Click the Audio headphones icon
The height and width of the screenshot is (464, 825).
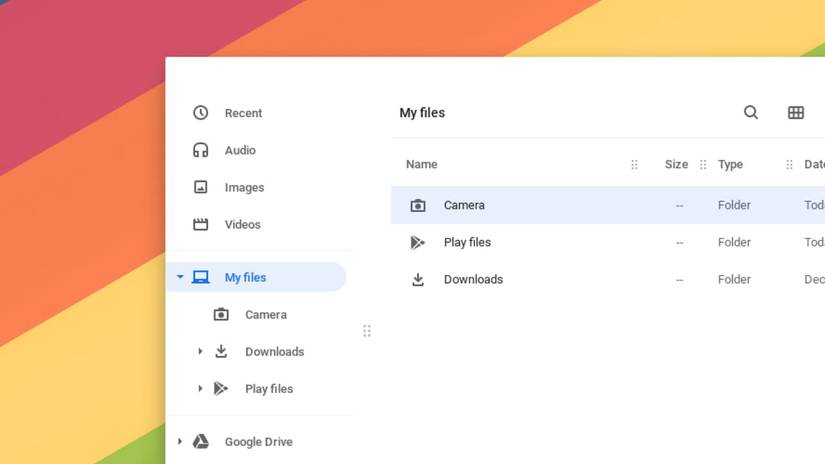(x=200, y=150)
